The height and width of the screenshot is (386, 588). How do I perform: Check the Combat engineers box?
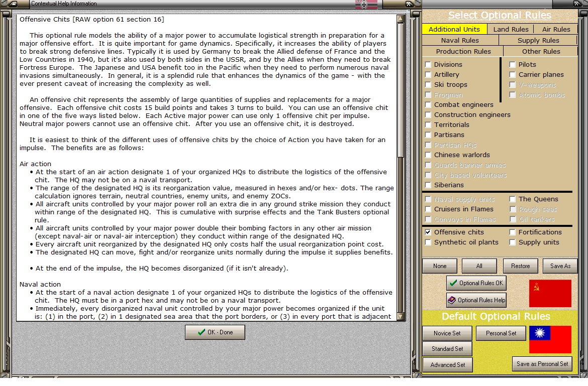coord(428,104)
